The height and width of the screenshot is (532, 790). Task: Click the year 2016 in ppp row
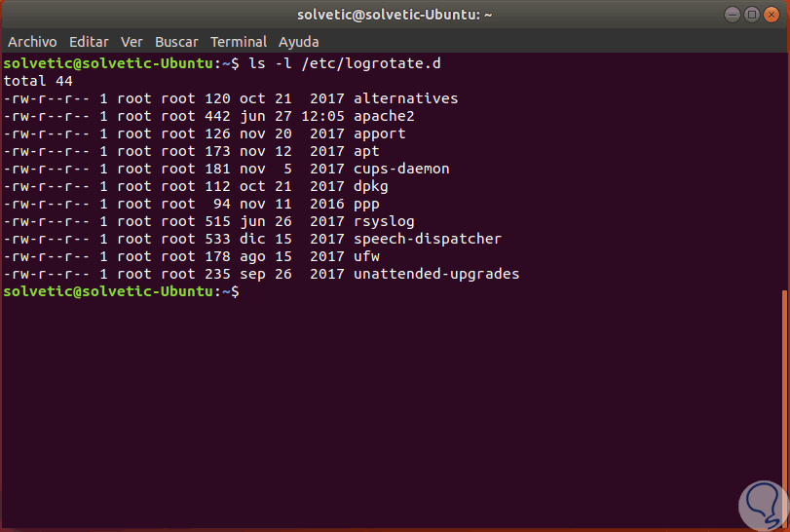(327, 204)
